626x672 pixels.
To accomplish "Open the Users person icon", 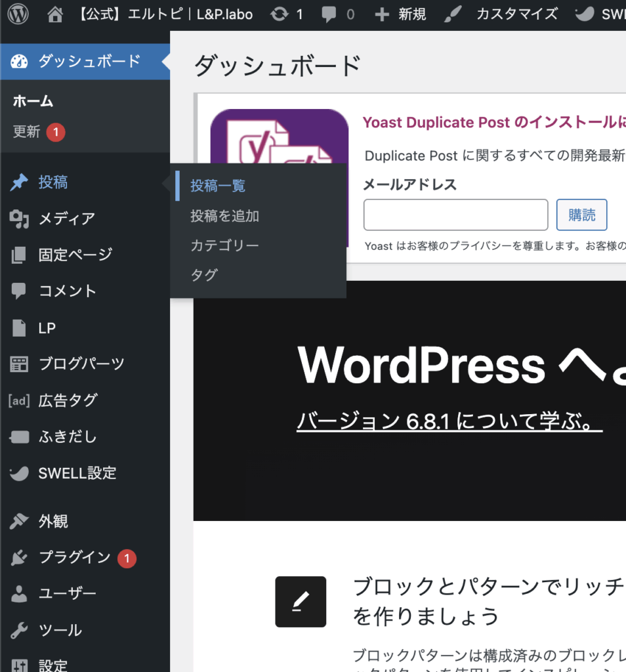I will pos(19,594).
